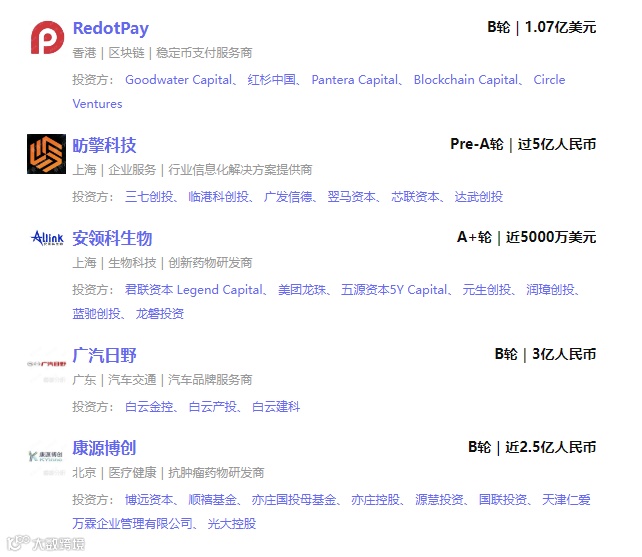
Task: Select the text 'A+轮 | 近5000万美元'
Action: [x=527, y=237]
